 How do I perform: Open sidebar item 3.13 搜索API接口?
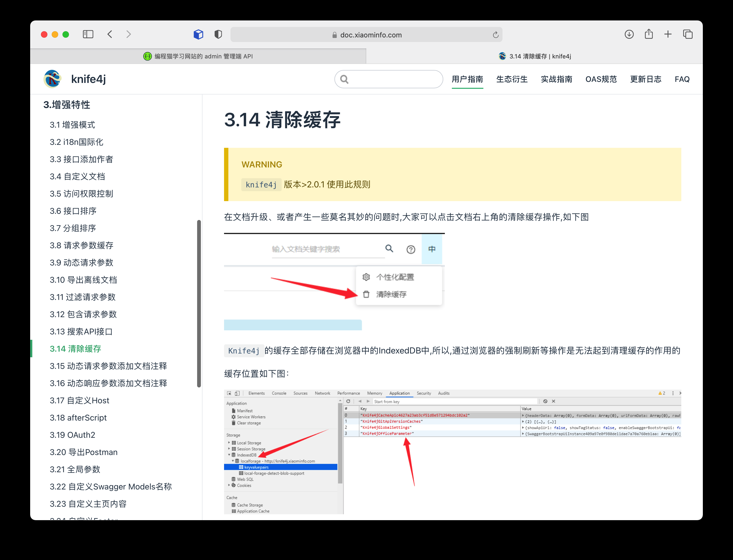(x=81, y=332)
